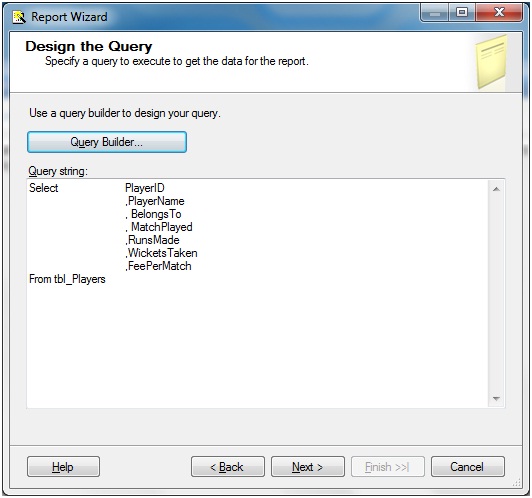Click the 'Query string:' label

pos(58,171)
